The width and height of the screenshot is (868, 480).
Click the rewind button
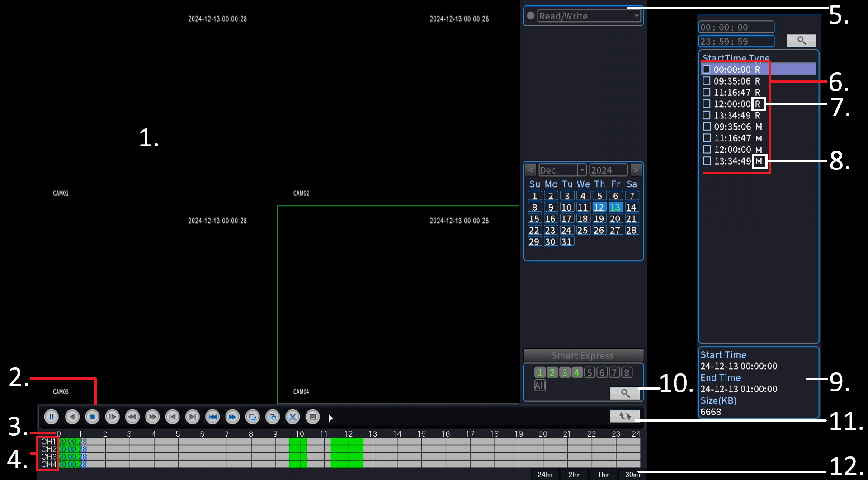tap(132, 417)
